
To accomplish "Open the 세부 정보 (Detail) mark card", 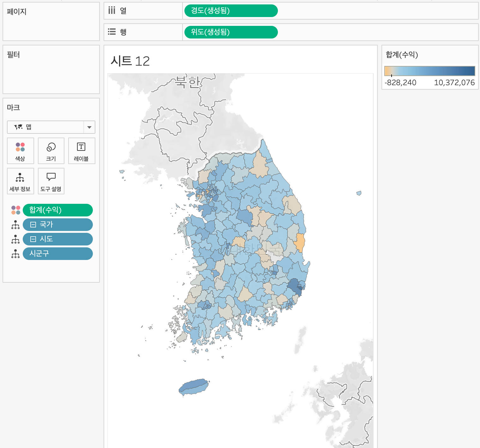I will (x=20, y=181).
